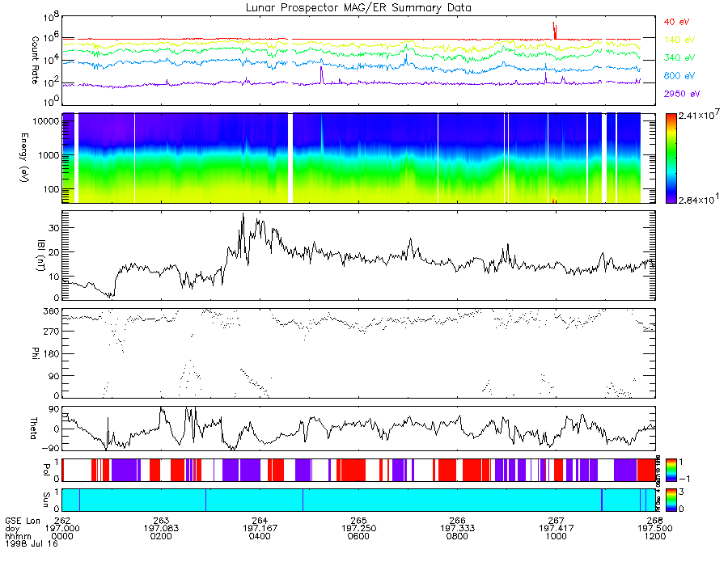Screen dimensions: 728x566
Task: Click the '2.41×10^7' color bar maximum value
Action: click(699, 114)
